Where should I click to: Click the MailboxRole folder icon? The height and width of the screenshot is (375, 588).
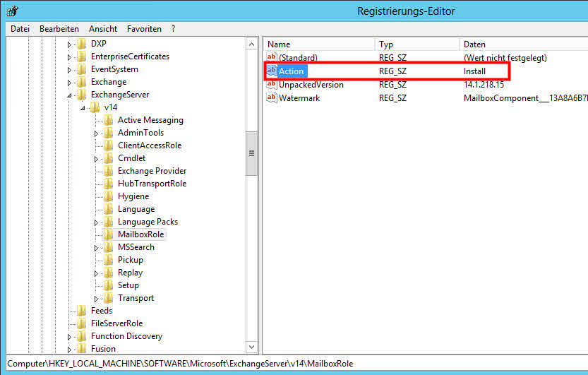[x=109, y=234]
